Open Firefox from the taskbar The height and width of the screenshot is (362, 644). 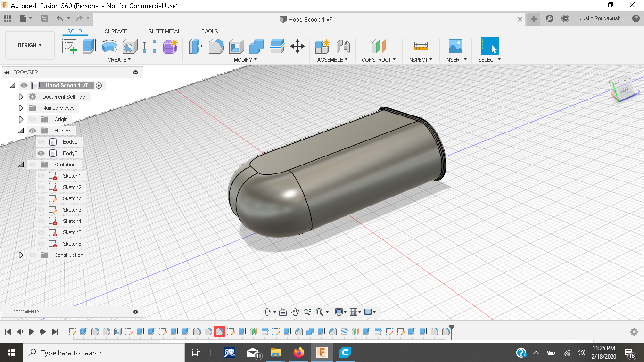(x=299, y=353)
